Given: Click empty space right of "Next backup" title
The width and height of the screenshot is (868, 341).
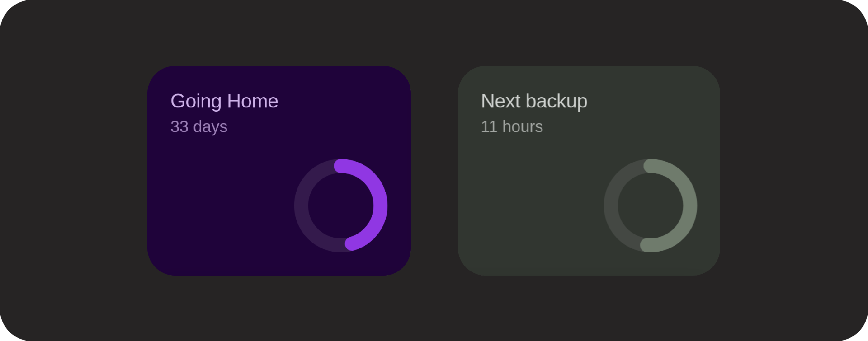Looking at the screenshot, I should coord(651,101).
